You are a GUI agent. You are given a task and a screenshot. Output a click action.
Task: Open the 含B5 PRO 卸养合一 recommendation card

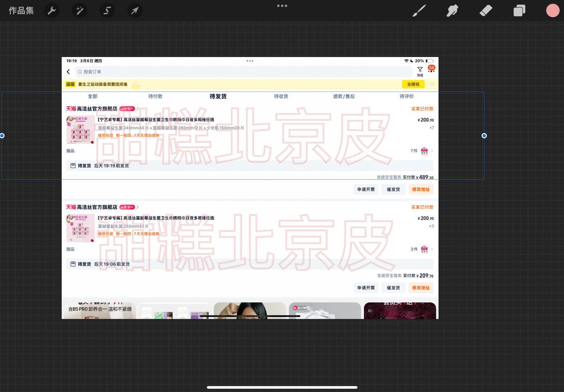pyautogui.click(x=100, y=310)
